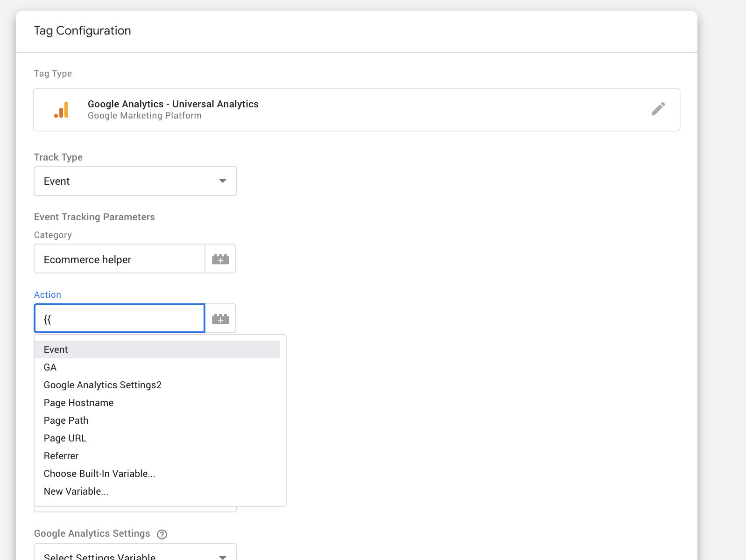The width and height of the screenshot is (746, 560).
Task: Click the Tag Configuration heading
Action: [x=83, y=31]
